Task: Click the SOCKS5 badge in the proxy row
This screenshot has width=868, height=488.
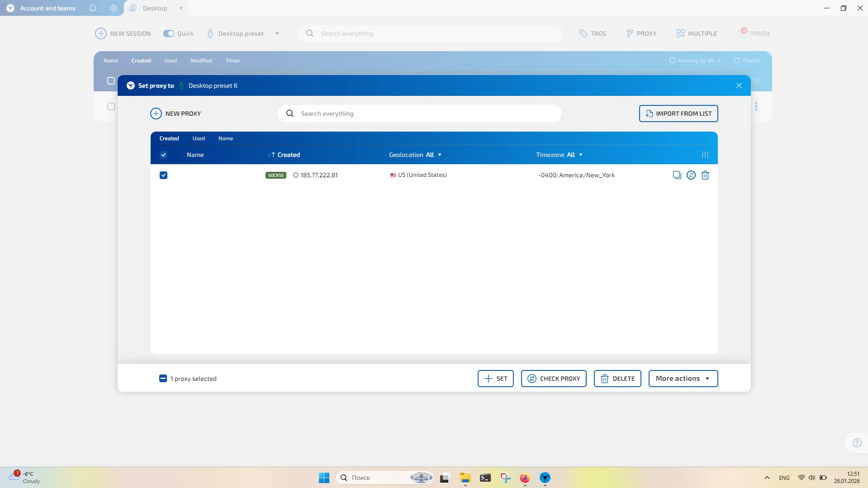Action: point(275,175)
